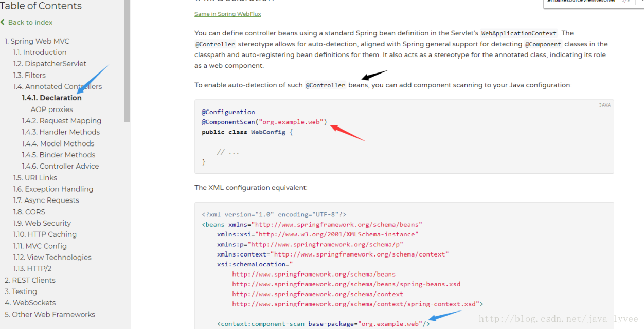Click the xmlns:p namespace line
The image size is (644, 329).
coord(310,244)
